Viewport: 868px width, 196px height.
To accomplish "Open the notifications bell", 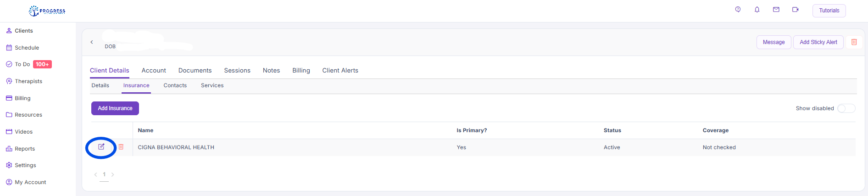I will pyautogui.click(x=757, y=10).
